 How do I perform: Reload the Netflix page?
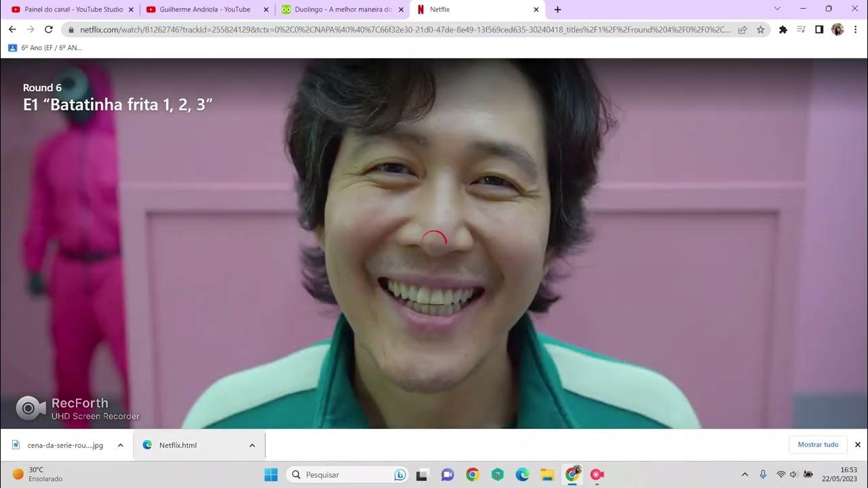tap(48, 30)
